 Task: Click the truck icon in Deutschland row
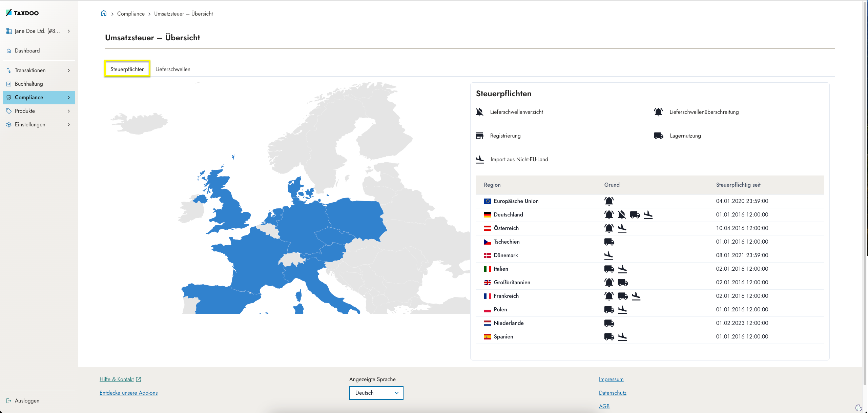coord(635,215)
